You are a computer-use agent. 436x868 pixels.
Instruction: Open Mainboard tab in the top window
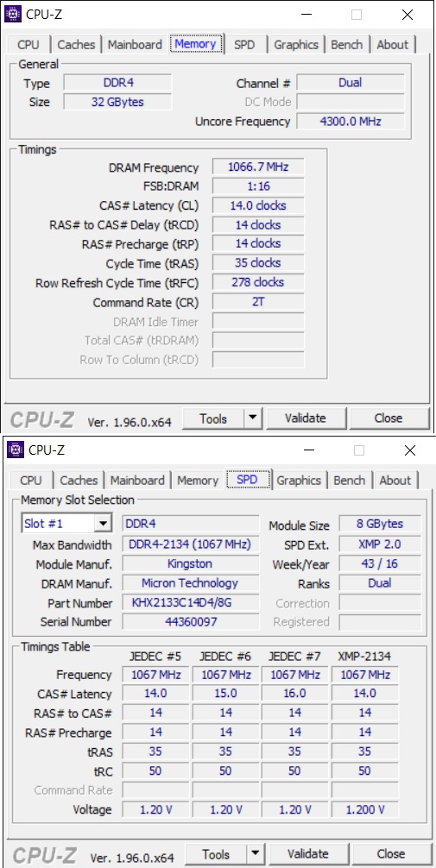[136, 45]
